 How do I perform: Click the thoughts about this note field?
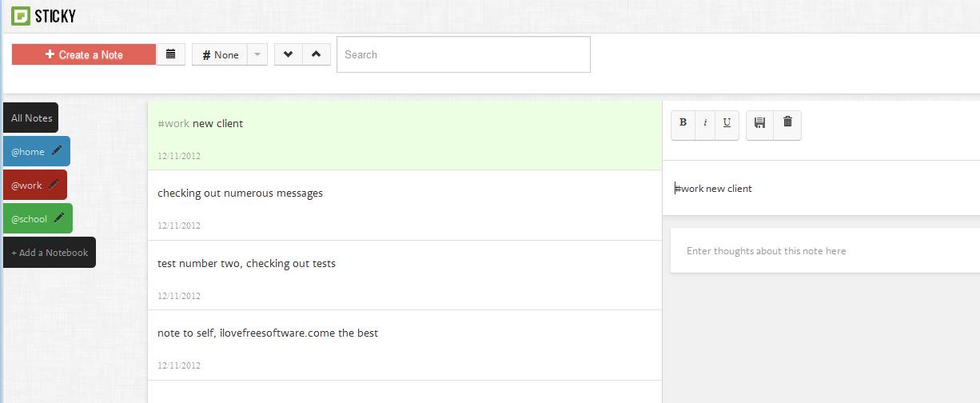pos(823,251)
